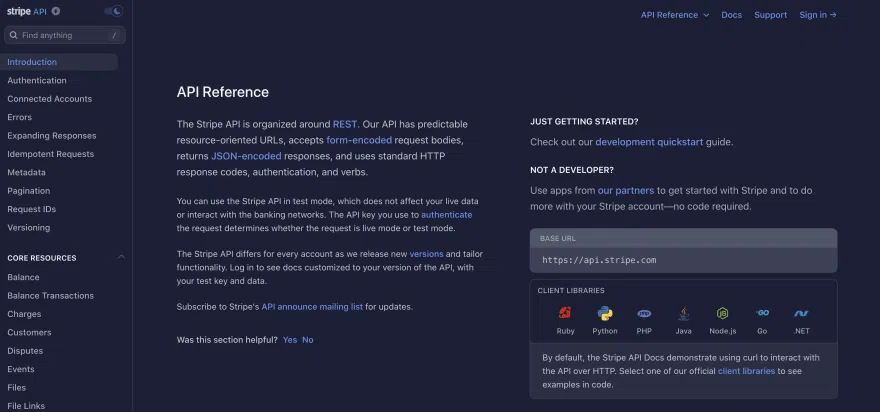Follow the versions link
This screenshot has height=412, width=880.
[427, 254]
